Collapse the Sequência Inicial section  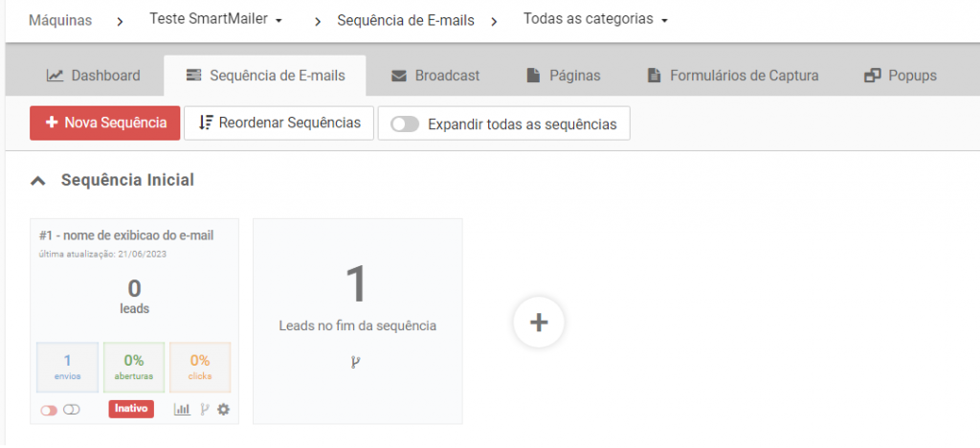click(x=37, y=180)
